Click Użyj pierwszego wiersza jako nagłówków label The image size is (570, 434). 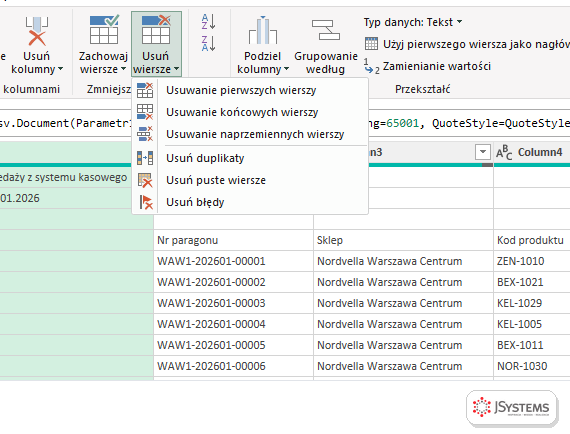click(x=476, y=44)
